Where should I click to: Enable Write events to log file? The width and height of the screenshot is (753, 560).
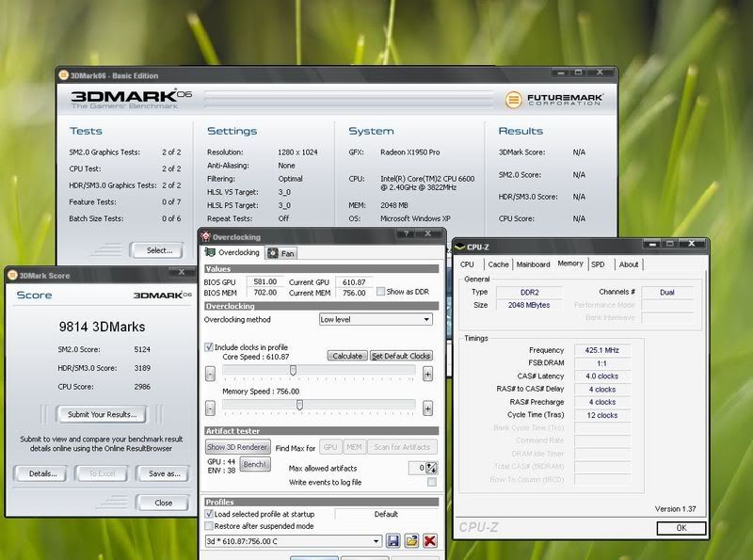(x=432, y=482)
